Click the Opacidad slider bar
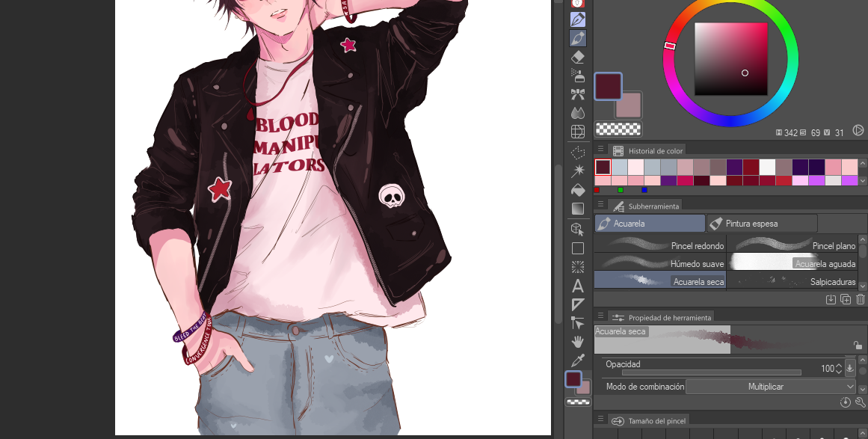Viewport: 868px width, 439px height. (x=711, y=372)
